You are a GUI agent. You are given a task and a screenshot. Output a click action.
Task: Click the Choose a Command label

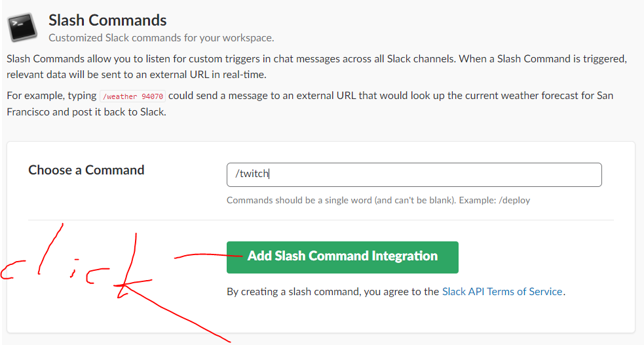click(x=86, y=170)
